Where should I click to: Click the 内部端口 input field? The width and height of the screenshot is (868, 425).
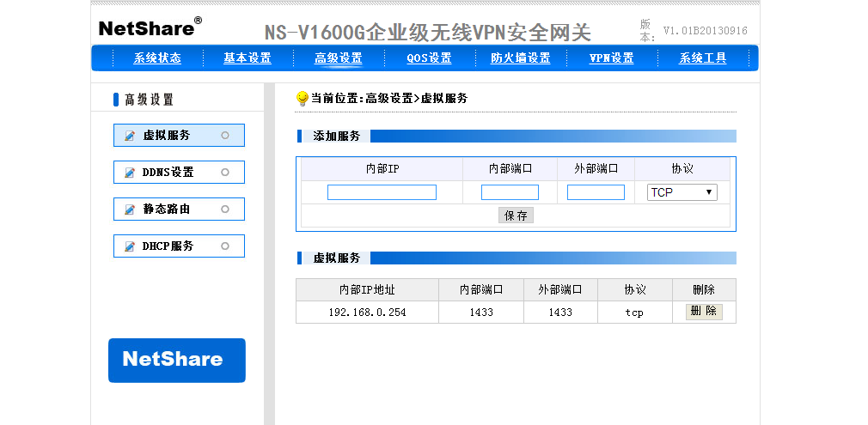tap(510, 192)
